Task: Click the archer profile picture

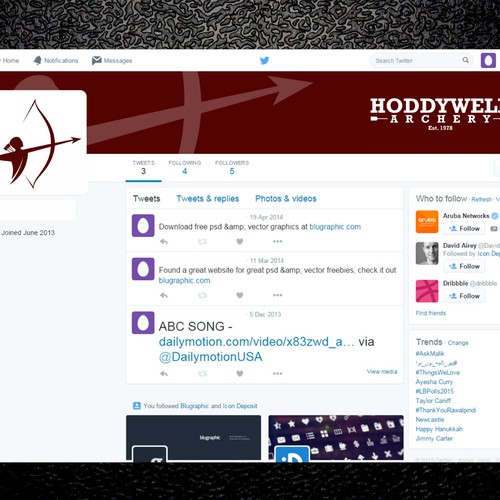Action: 42,142
